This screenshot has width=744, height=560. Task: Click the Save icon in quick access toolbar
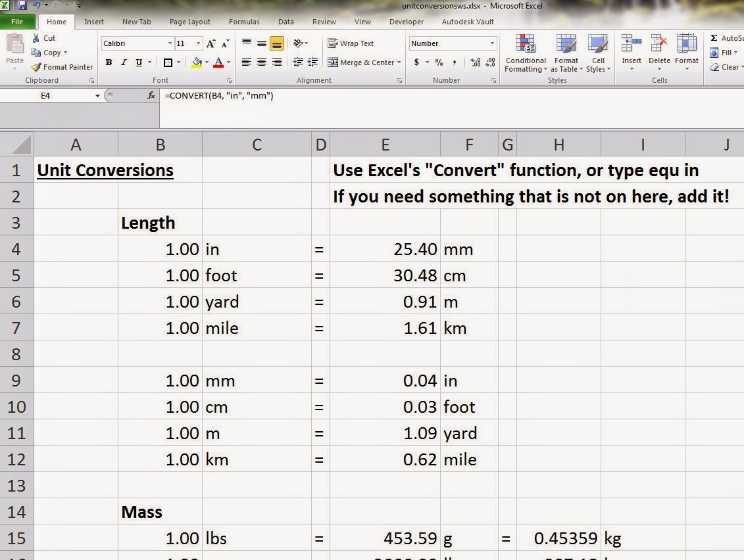[22, 5]
